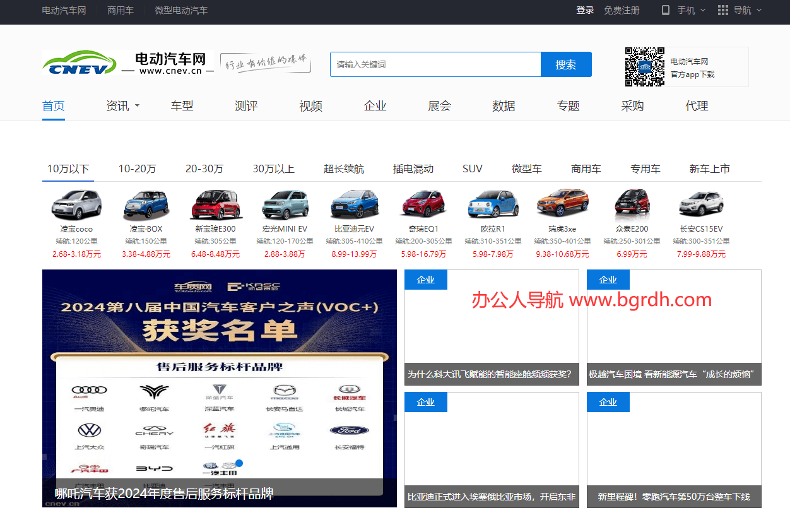Open the 免费注册 registration link
The height and width of the screenshot is (532, 790).
pos(622,11)
